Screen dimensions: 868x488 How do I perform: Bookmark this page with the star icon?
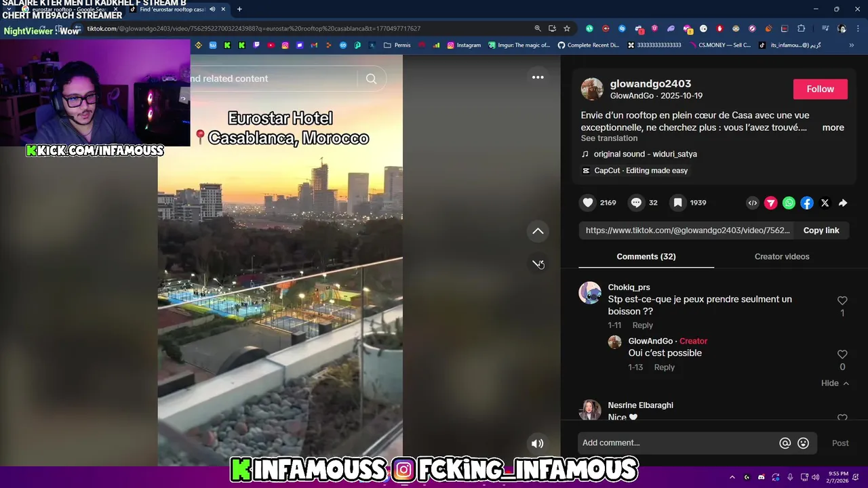pyautogui.click(x=567, y=28)
